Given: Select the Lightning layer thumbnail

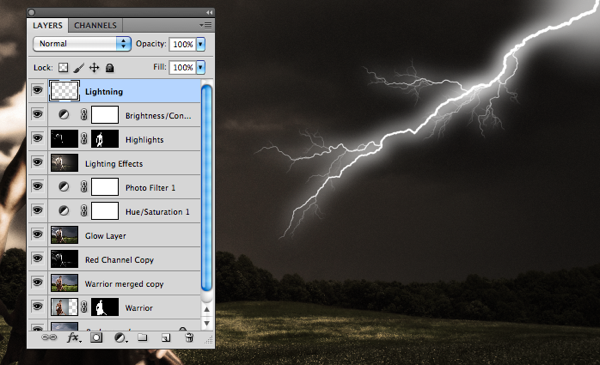Looking at the screenshot, I should click(x=64, y=91).
